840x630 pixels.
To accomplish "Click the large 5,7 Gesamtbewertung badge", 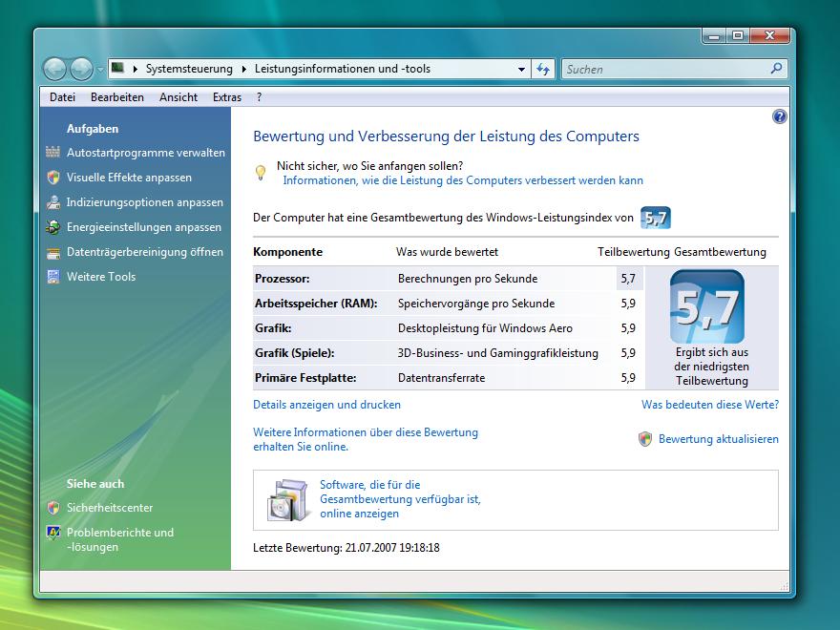I will pyautogui.click(x=707, y=306).
